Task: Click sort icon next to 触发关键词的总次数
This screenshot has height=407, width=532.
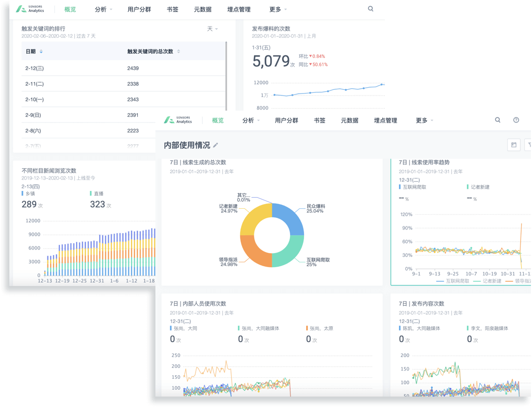Action: coord(178,52)
